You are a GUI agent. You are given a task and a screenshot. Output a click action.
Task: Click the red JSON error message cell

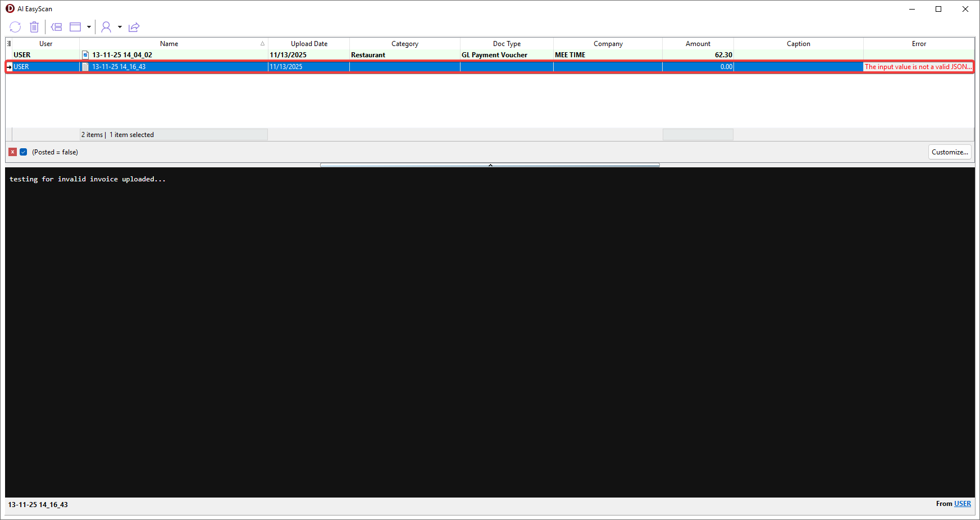point(918,67)
